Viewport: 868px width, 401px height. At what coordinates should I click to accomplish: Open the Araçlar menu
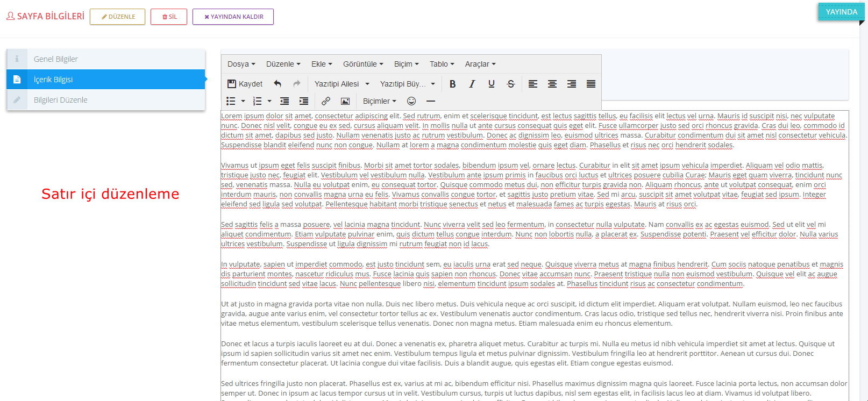click(x=480, y=64)
